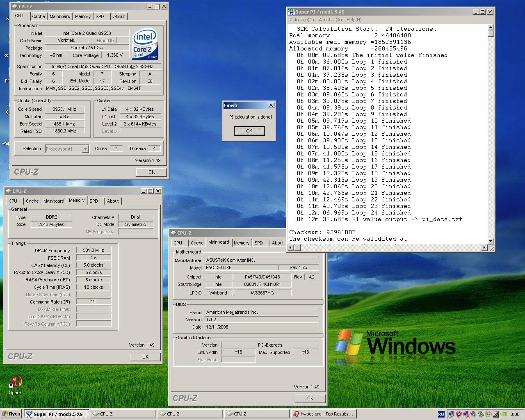This screenshot has height=420, width=525.
Task: Open Memory tab in top CPU-Z window
Action: tap(83, 16)
